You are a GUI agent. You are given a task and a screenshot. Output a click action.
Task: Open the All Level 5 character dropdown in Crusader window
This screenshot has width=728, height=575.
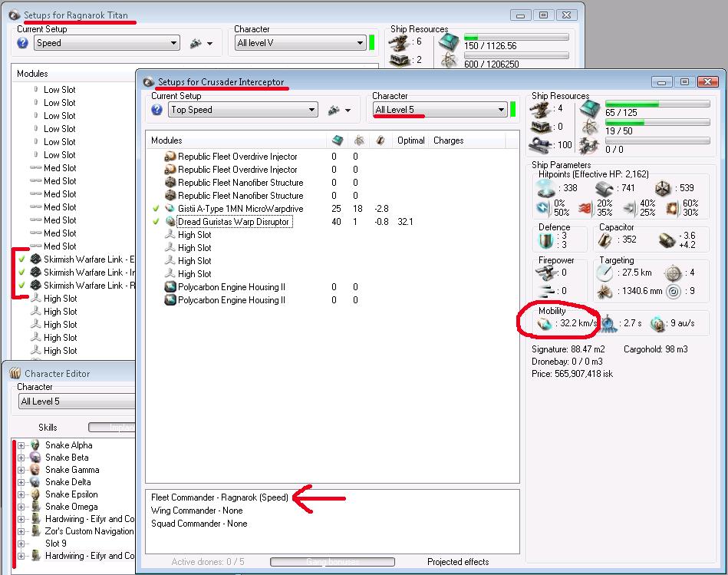point(440,110)
